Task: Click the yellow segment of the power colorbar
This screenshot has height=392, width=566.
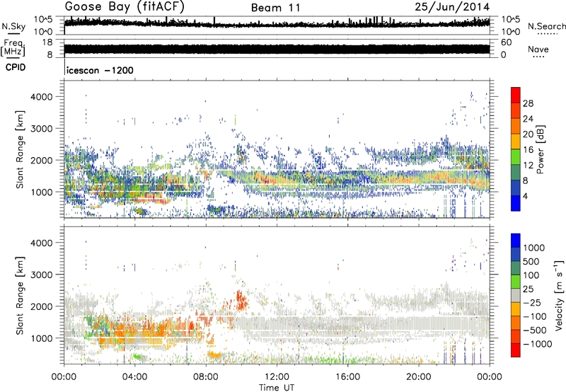Action: (516, 142)
